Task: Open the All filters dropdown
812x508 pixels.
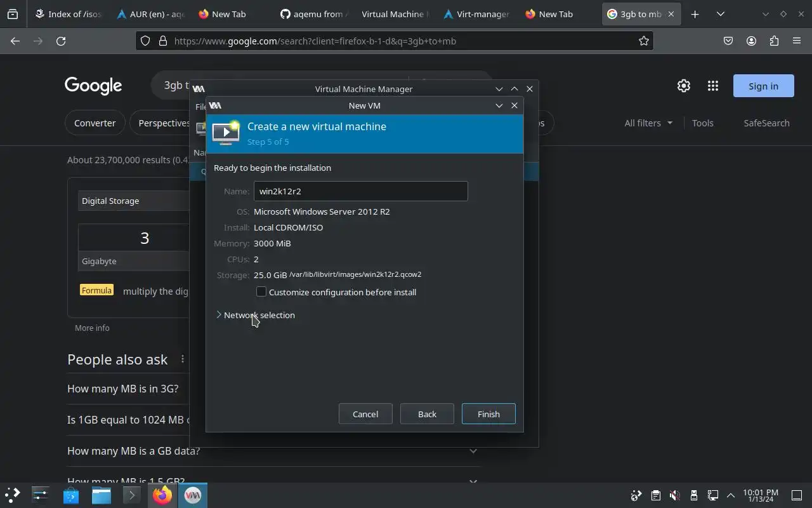Action: [648, 123]
